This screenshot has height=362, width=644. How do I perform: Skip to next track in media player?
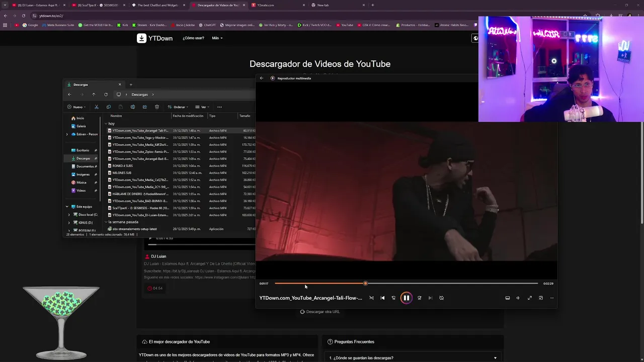pyautogui.click(x=430, y=298)
